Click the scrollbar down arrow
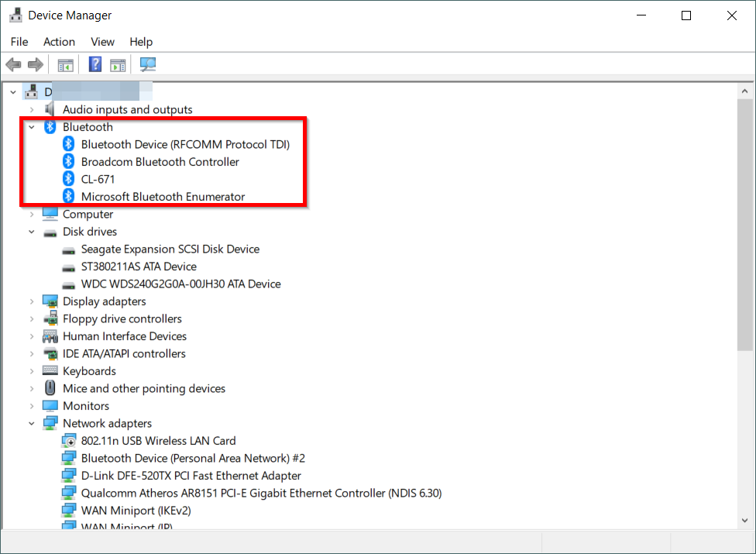The width and height of the screenshot is (756, 554). pyautogui.click(x=745, y=520)
